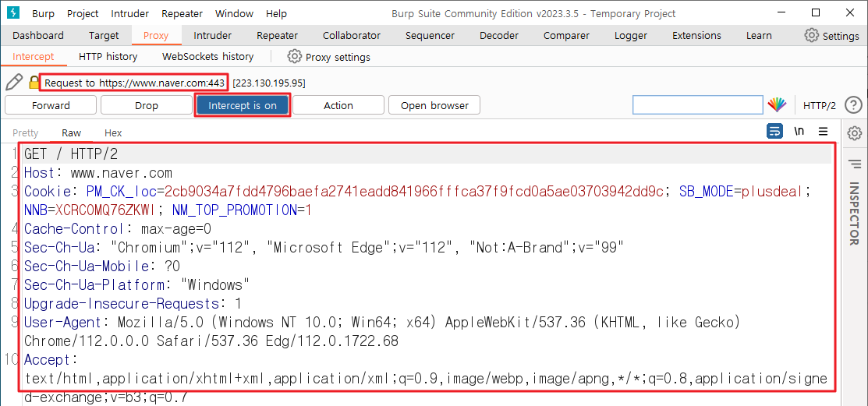868x406 pixels.
Task: Switch editor to Raw view
Action: pyautogui.click(x=72, y=132)
